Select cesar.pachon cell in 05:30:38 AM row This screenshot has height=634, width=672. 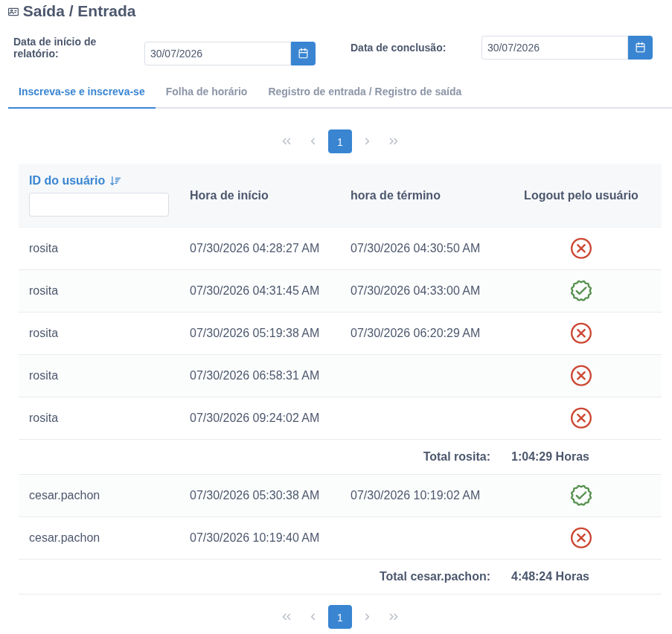(x=64, y=495)
